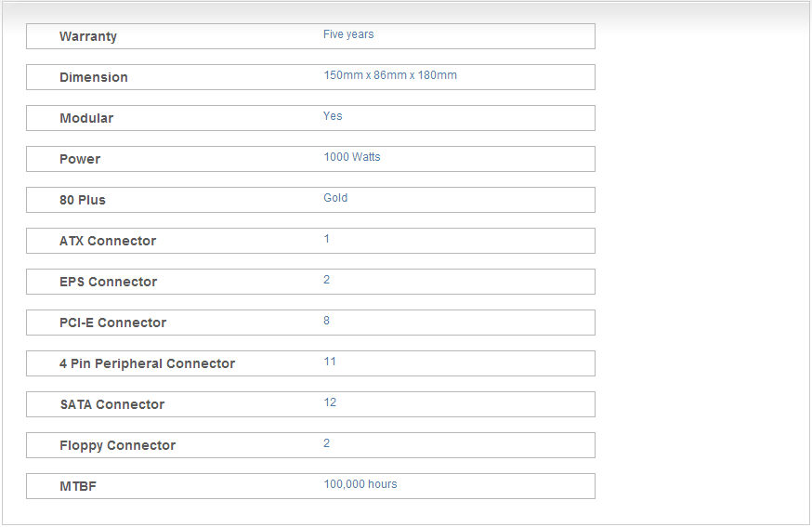Select the "Five years" warranty value
Image resolution: width=812 pixels, height=527 pixels.
348,34
